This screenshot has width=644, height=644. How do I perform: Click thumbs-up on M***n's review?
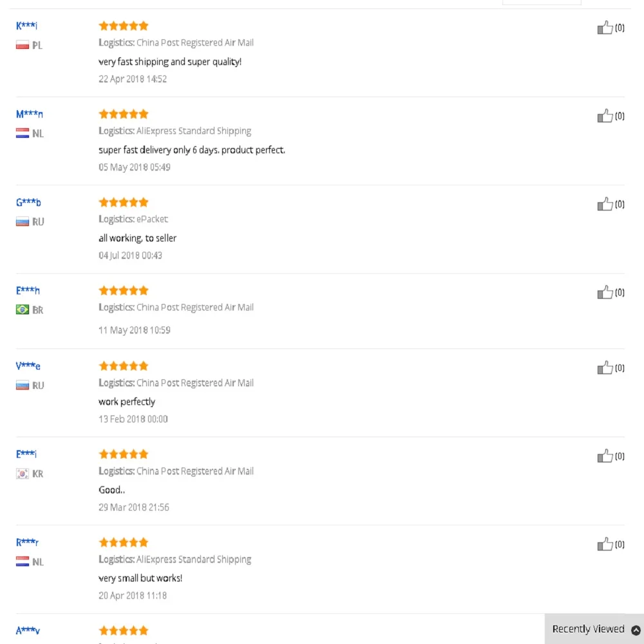605,116
